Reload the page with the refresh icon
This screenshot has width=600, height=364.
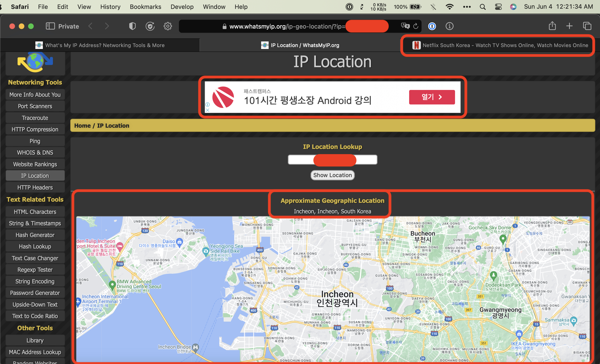416,26
